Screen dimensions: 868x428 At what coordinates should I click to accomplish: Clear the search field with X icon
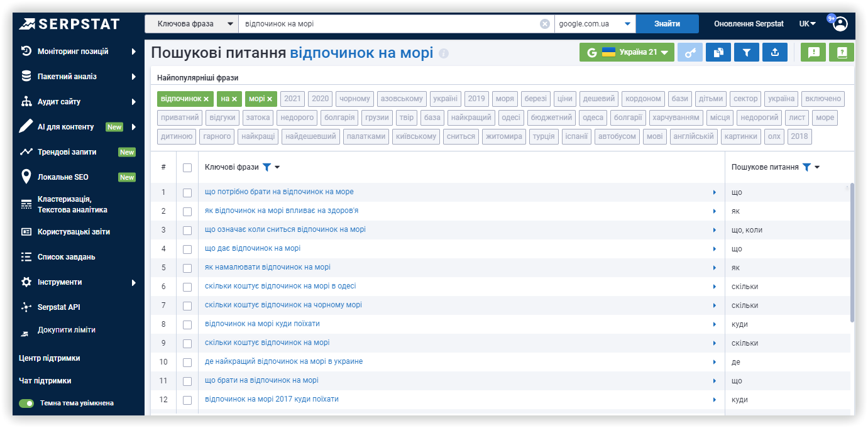[545, 24]
